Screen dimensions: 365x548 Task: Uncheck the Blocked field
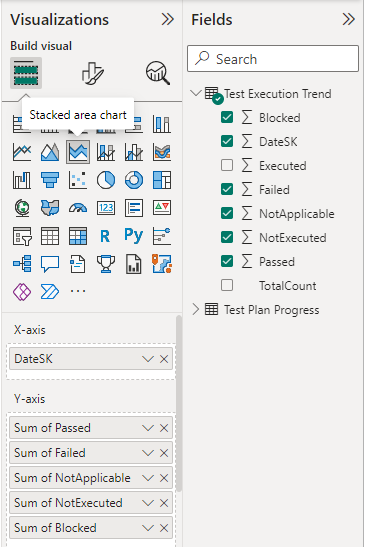point(227,117)
